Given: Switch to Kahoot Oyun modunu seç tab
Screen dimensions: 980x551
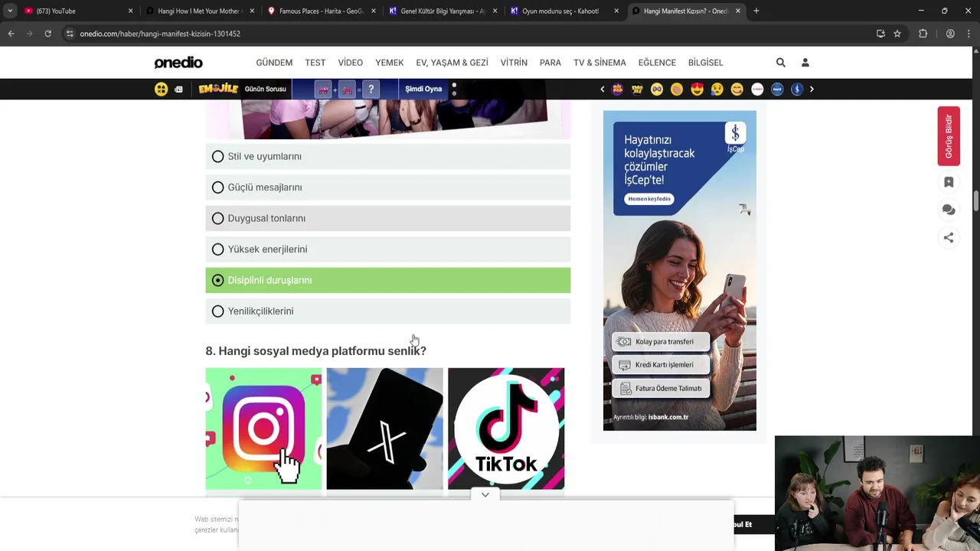Looking at the screenshot, I should [563, 11].
